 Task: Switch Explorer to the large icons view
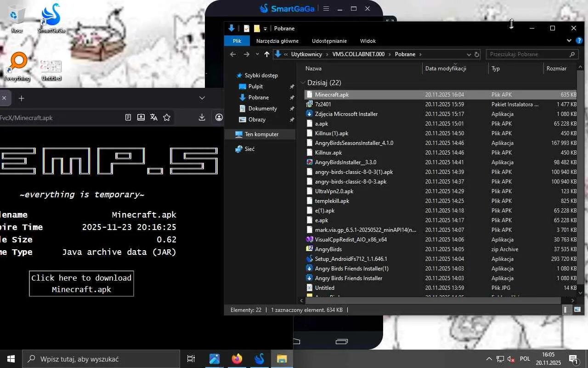click(577, 310)
